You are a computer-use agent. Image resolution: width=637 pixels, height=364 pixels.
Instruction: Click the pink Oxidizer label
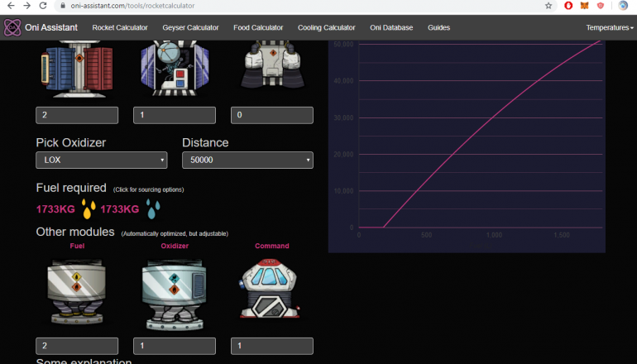[175, 246]
